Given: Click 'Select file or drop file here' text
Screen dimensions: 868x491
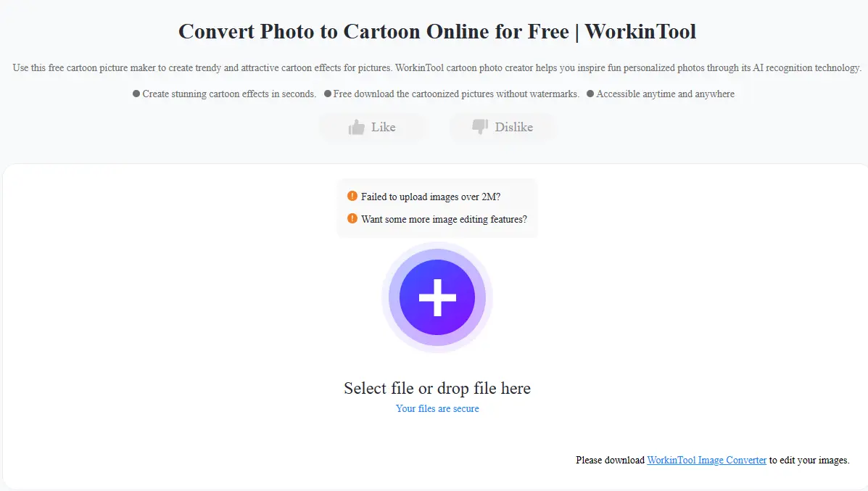Looking at the screenshot, I should (437, 388).
